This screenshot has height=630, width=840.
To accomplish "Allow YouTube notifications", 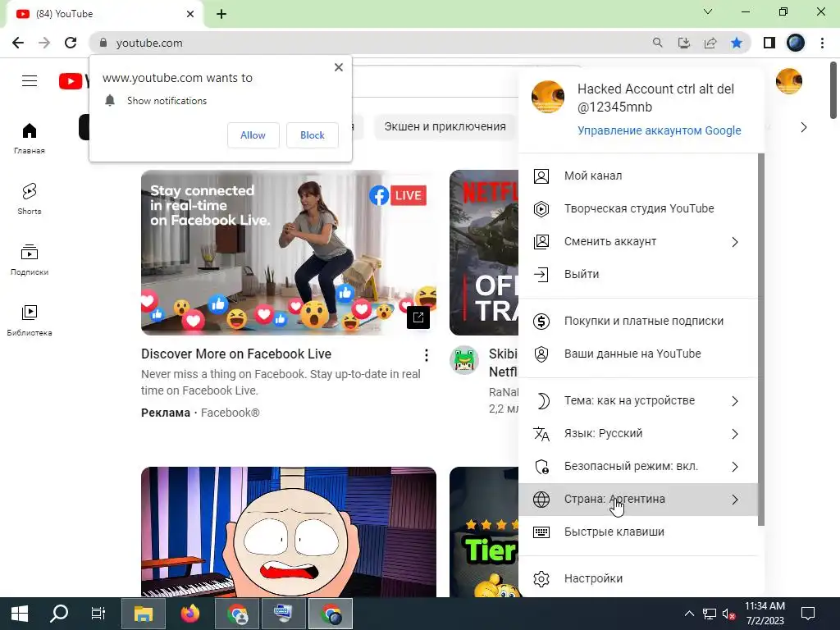I will pyautogui.click(x=253, y=135).
